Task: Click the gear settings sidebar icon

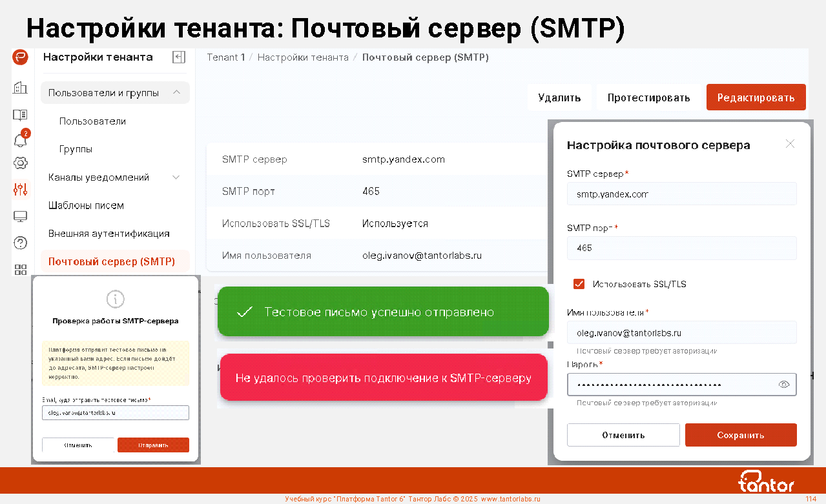Action: pyautogui.click(x=20, y=163)
